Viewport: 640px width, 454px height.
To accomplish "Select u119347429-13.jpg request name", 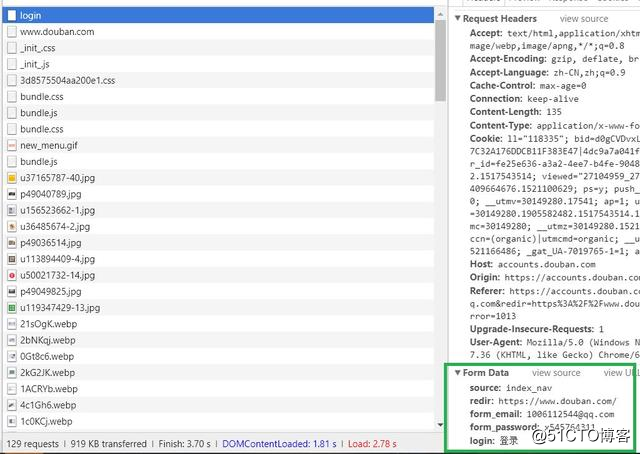I will (60, 308).
